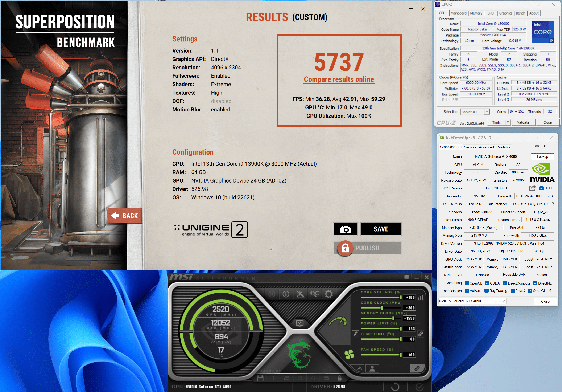The width and height of the screenshot is (562, 392).
Task: Click the OC Scanner icon
Action: tap(315, 294)
